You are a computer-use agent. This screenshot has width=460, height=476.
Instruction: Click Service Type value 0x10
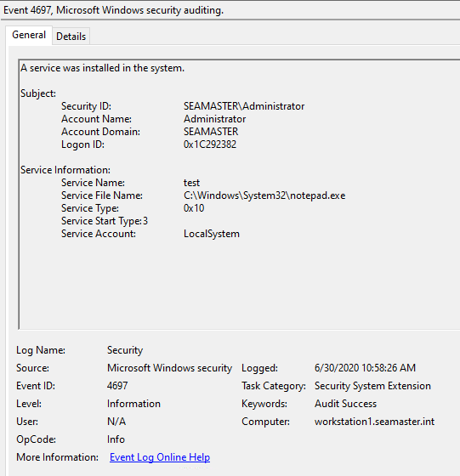194,208
